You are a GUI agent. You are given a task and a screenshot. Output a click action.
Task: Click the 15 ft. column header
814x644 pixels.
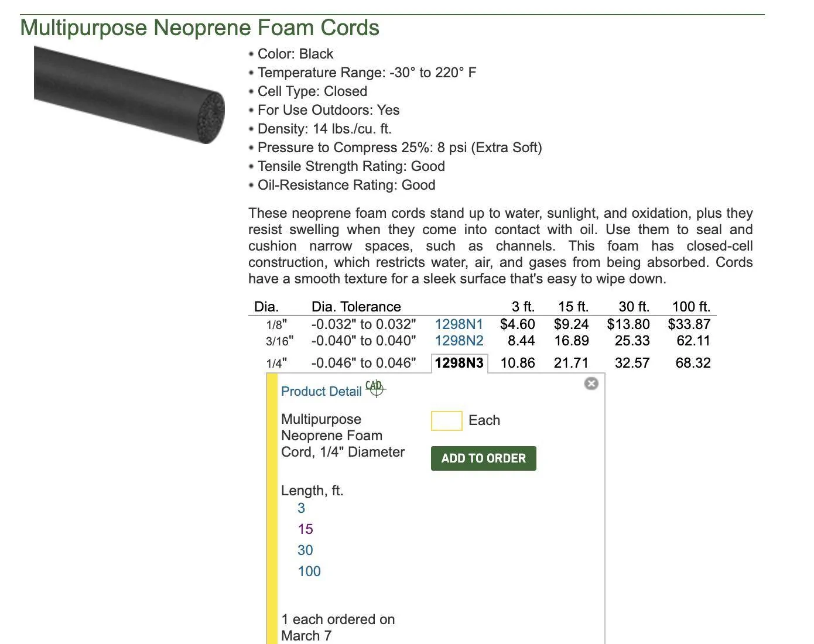573,307
